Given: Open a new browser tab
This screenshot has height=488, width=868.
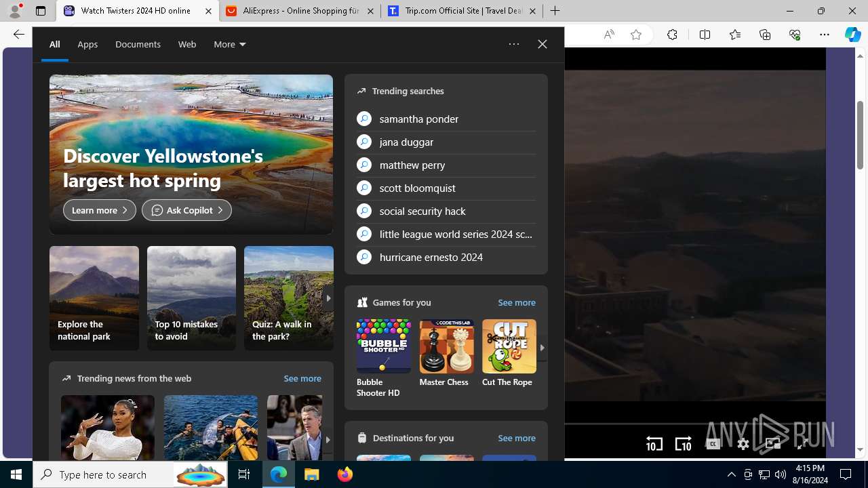Looking at the screenshot, I should 555,11.
